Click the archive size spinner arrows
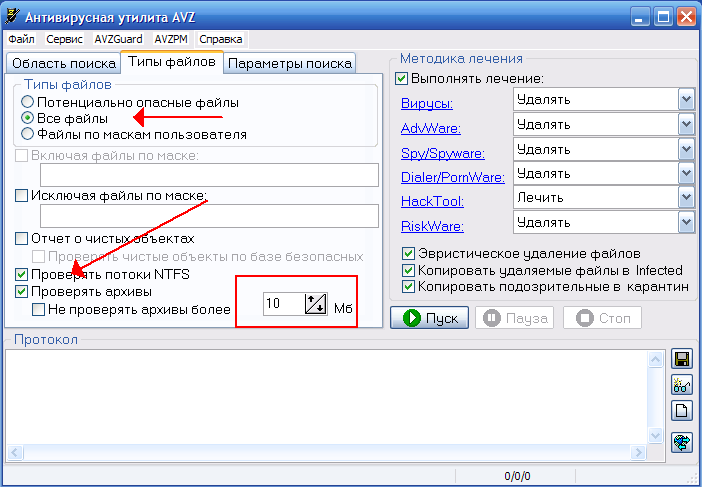This screenshot has height=487, width=702. tap(316, 303)
